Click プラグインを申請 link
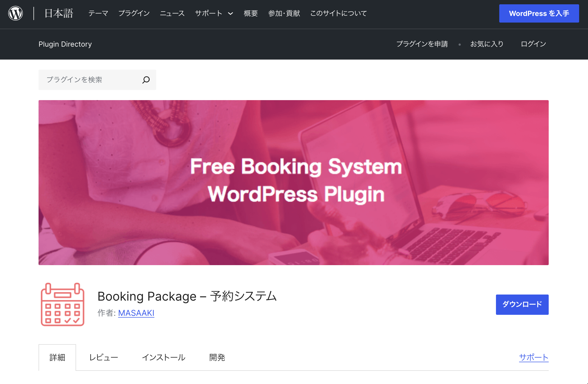Image resolution: width=588 pixels, height=384 pixels. pos(422,44)
